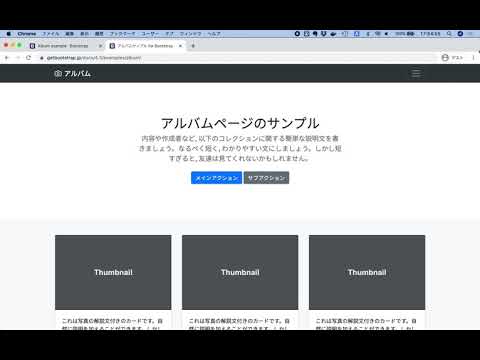
Task: Open Spotlight search magnifier icon
Action: coord(449,34)
